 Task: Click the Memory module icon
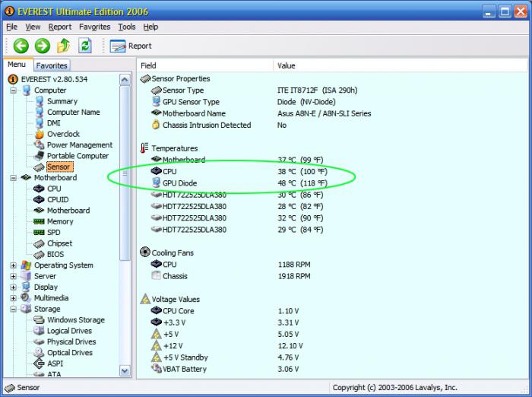coord(39,221)
